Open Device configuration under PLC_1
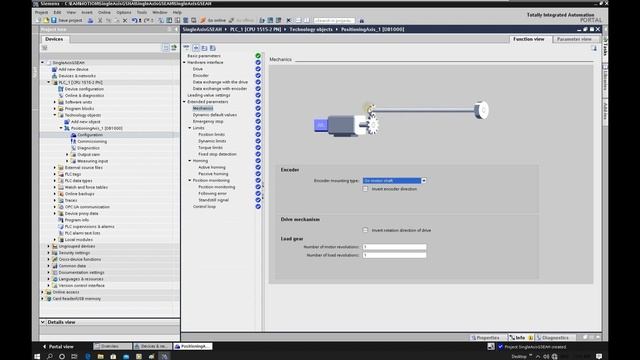The image size is (640, 360). pyautogui.click(x=84, y=89)
